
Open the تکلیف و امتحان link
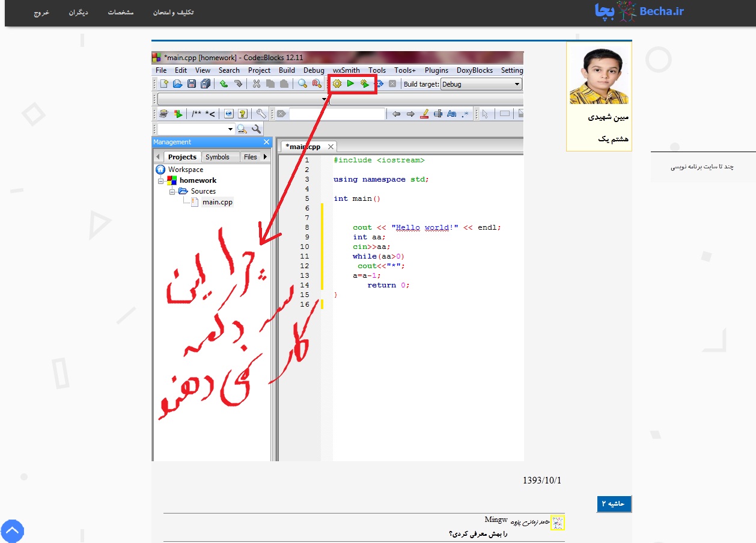pyautogui.click(x=174, y=13)
